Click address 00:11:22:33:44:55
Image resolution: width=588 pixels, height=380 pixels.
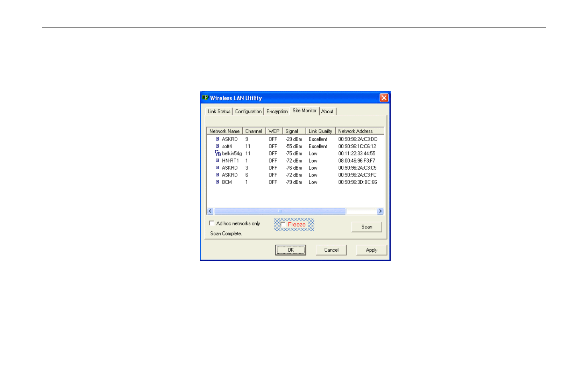357,154
